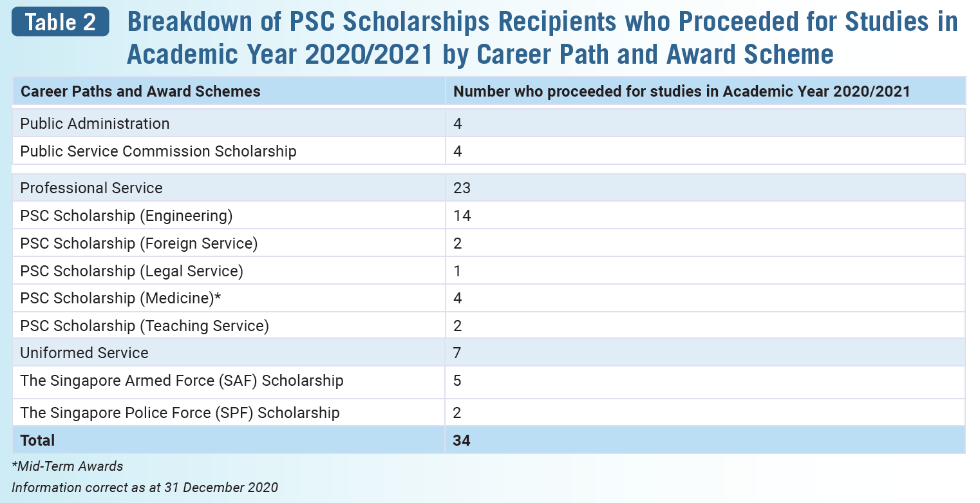980x503 pixels.
Task: Select the Engineering value 14
Action: (462, 216)
